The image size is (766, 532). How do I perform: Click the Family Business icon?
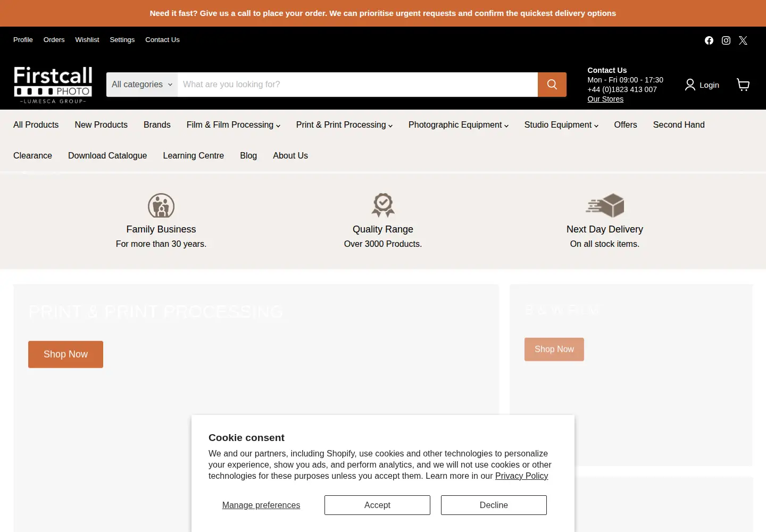coord(161,205)
